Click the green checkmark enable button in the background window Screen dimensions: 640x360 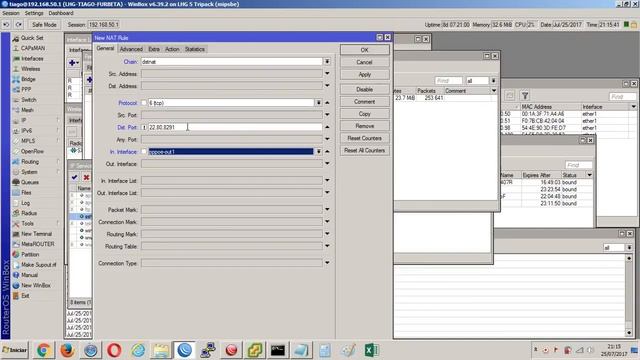(74, 178)
